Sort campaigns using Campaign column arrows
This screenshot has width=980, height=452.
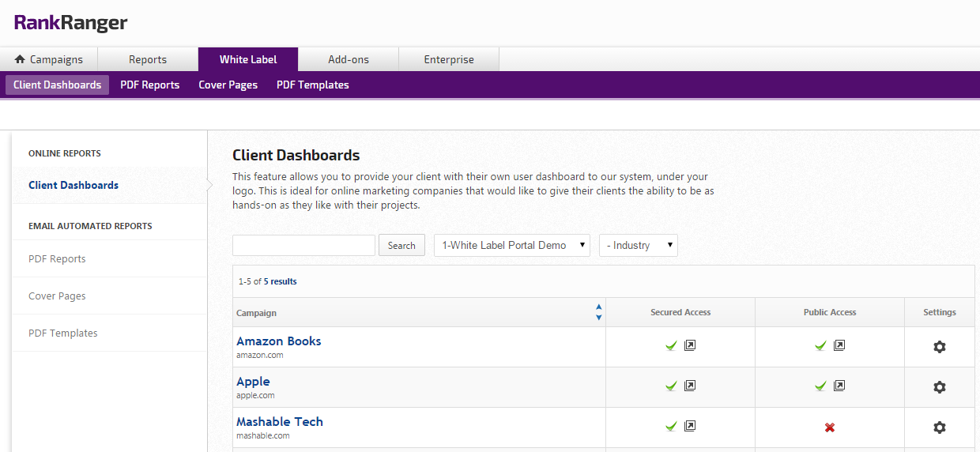coord(598,312)
